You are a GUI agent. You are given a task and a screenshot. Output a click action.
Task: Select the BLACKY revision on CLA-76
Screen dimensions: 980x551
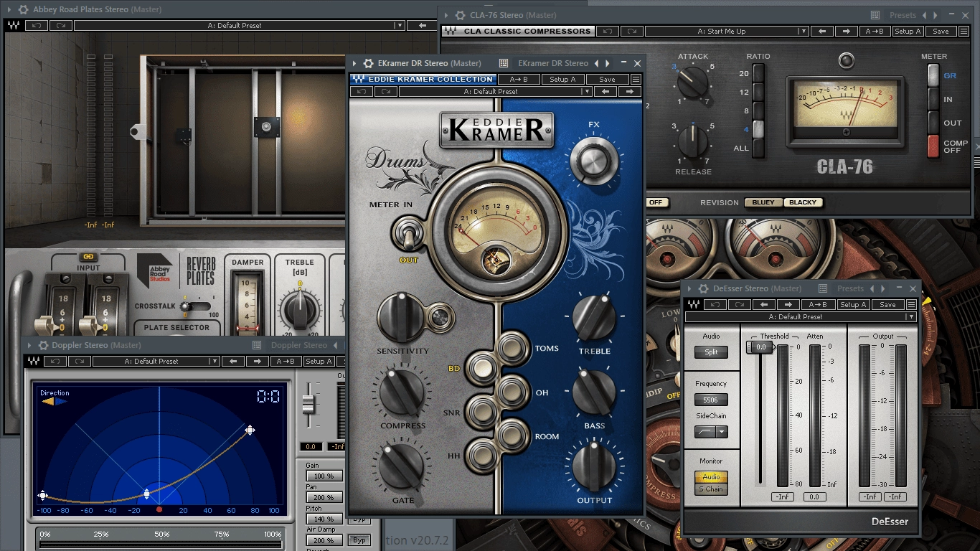pyautogui.click(x=803, y=202)
